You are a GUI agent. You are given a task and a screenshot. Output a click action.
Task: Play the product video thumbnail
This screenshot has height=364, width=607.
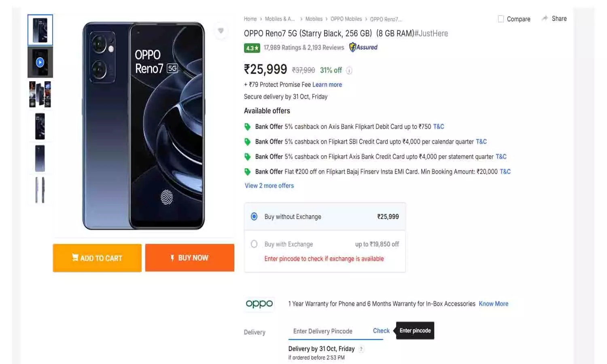click(40, 62)
